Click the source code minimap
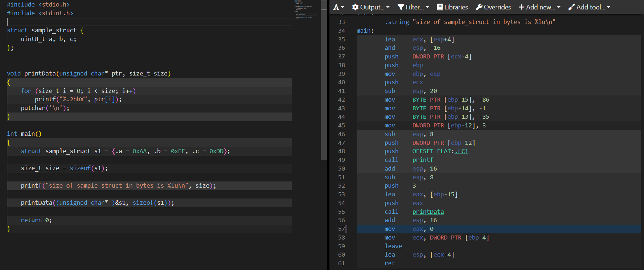644x270 pixels. [x=305, y=10]
